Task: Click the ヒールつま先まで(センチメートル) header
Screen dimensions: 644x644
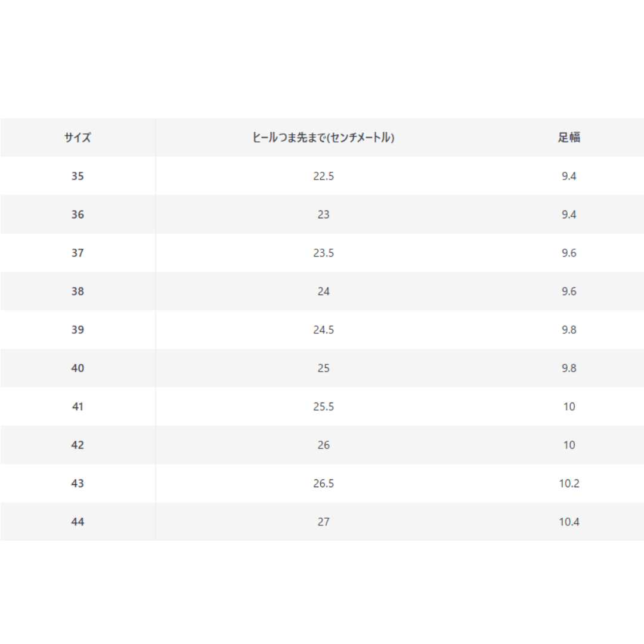Action: pos(323,137)
